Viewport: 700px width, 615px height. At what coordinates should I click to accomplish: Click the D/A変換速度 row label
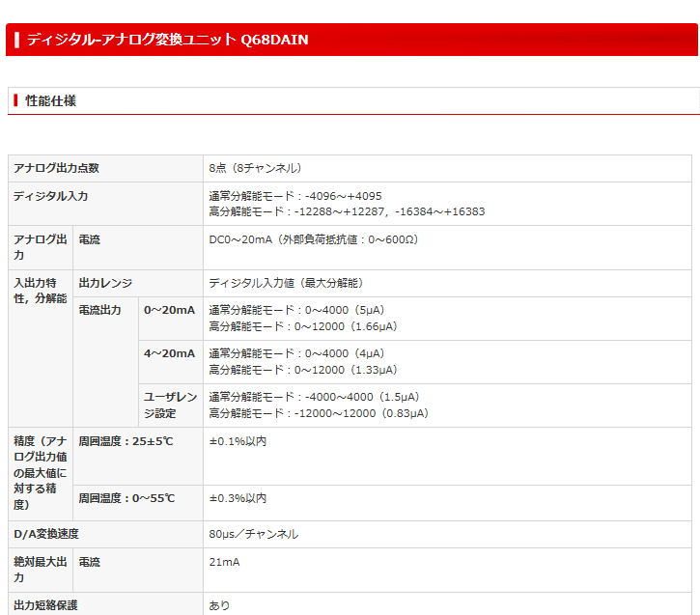pyautogui.click(x=46, y=534)
